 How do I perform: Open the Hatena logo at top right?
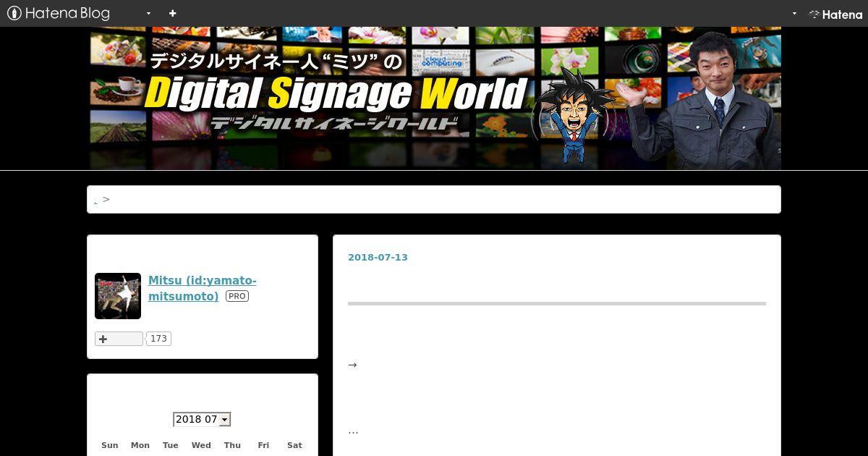click(835, 14)
